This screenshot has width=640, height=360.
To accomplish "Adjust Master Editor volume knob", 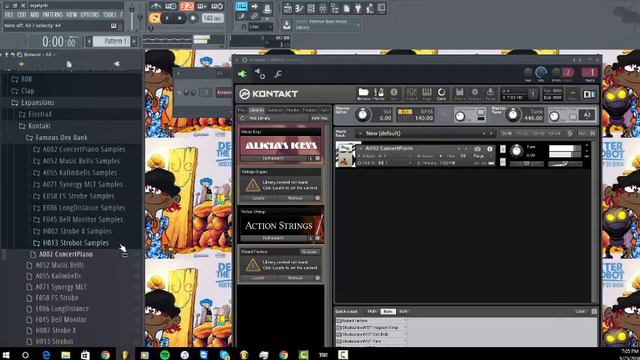I will (x=362, y=115).
